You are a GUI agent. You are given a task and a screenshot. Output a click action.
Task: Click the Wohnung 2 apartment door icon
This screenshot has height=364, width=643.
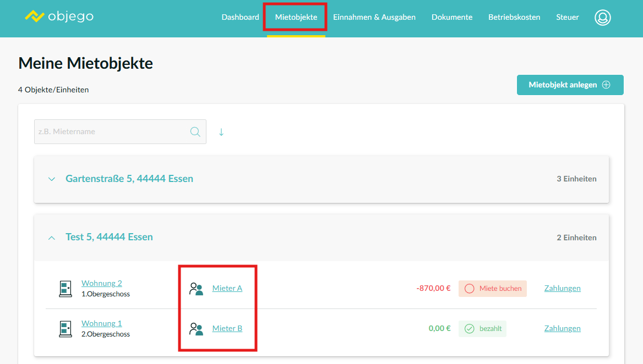coord(66,288)
